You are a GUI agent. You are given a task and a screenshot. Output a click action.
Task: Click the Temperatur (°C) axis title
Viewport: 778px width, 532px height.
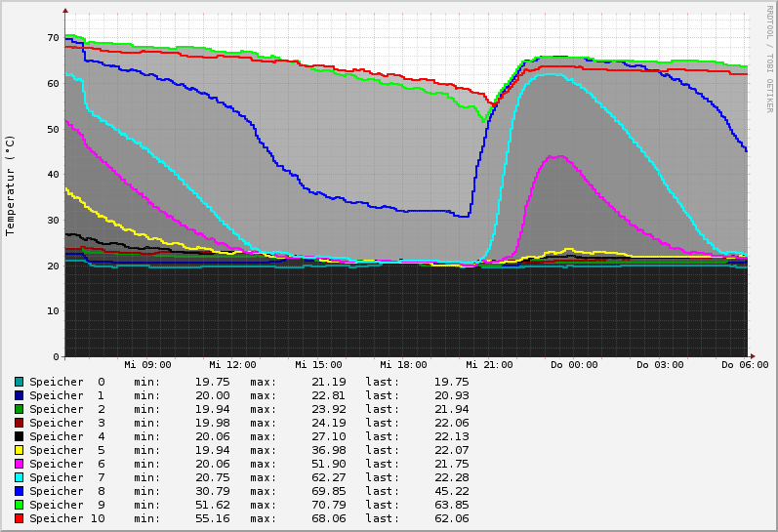coord(11,184)
